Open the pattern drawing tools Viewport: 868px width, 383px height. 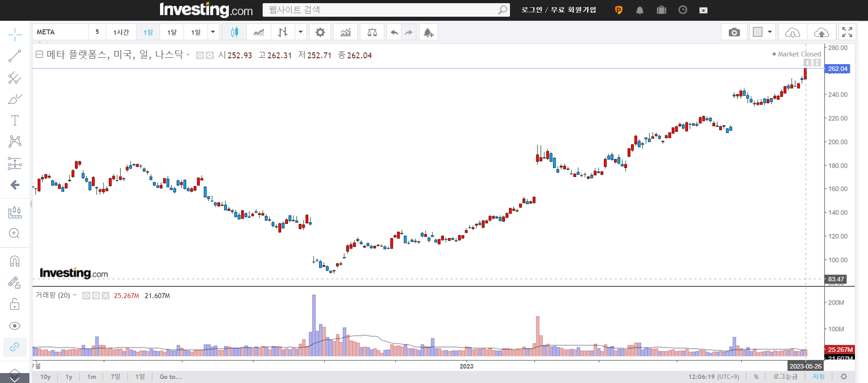[14, 141]
